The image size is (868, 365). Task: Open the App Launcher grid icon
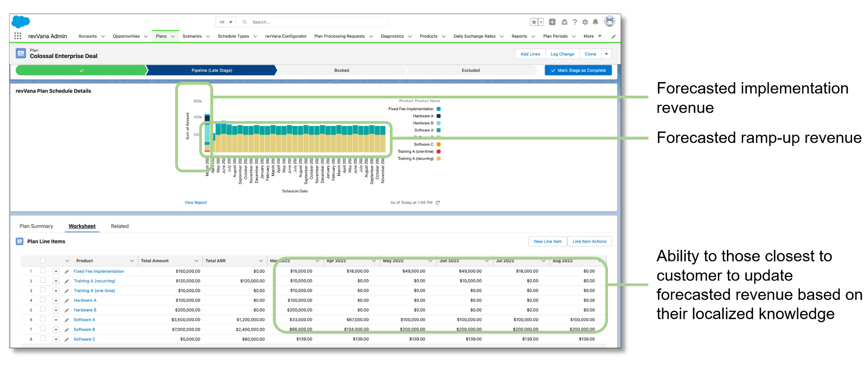coord(18,36)
